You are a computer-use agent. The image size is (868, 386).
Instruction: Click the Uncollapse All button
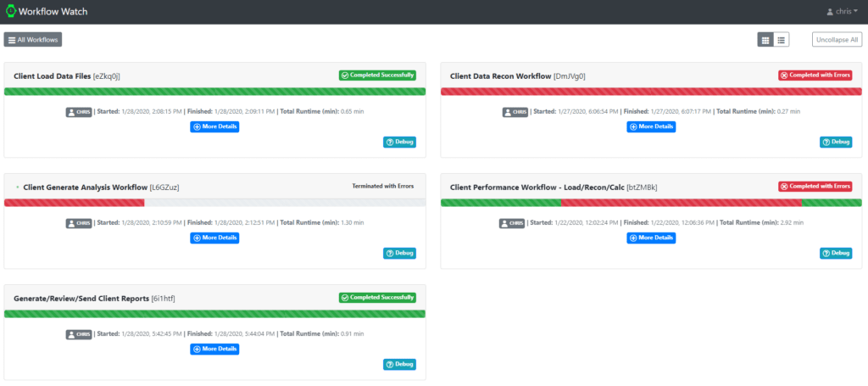pos(837,39)
